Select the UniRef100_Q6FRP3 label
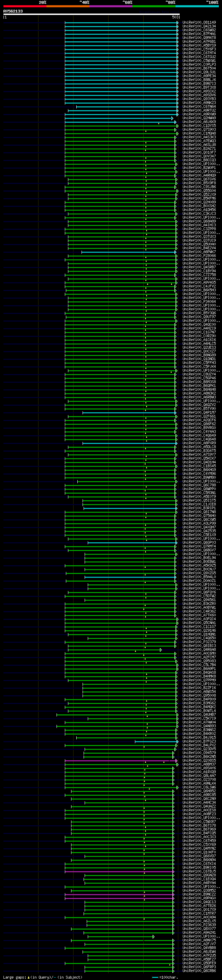The height and width of the screenshot is (980, 222). click(199, 967)
